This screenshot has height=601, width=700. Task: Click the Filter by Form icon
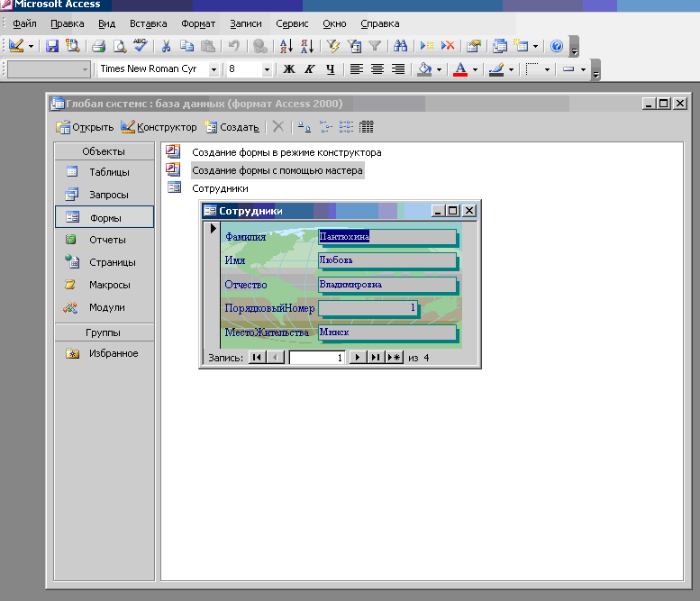tap(354, 46)
